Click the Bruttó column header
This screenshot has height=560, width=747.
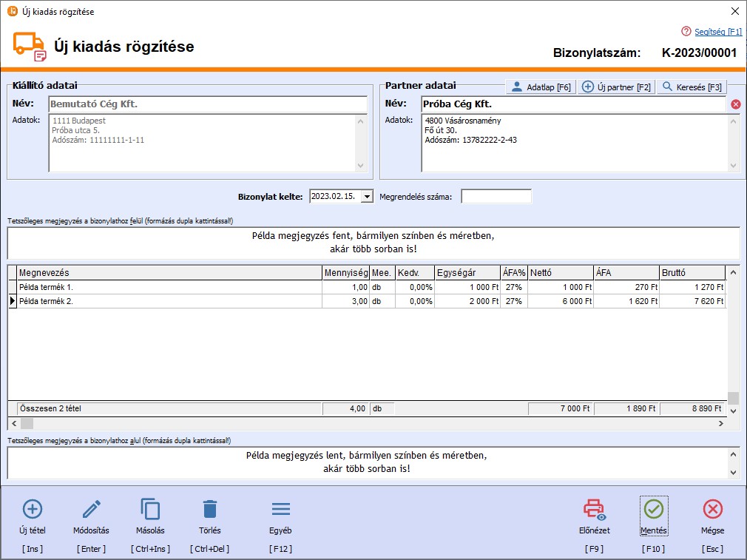[692, 273]
